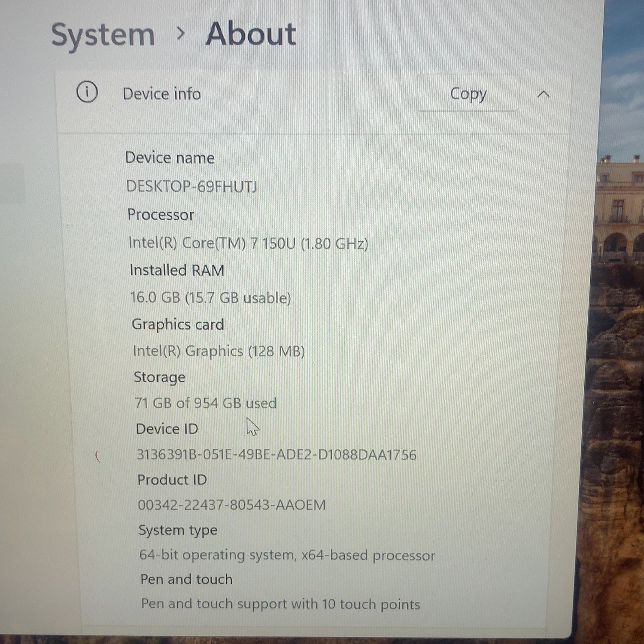Image resolution: width=644 pixels, height=644 pixels.
Task: Click the 71 GB of 954 GB storage text
Action: [206, 403]
